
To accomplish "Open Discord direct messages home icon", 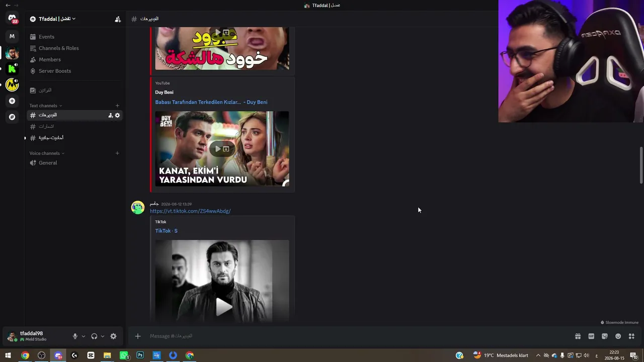I will (12, 19).
